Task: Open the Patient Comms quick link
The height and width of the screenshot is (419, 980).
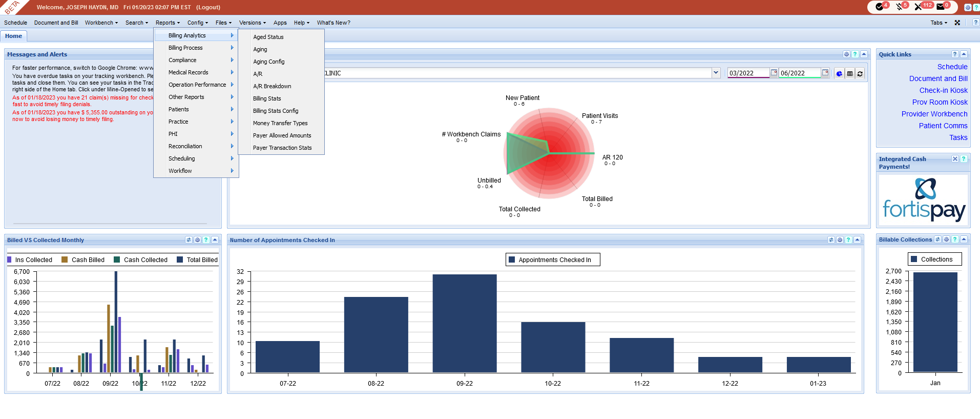Action: point(943,126)
